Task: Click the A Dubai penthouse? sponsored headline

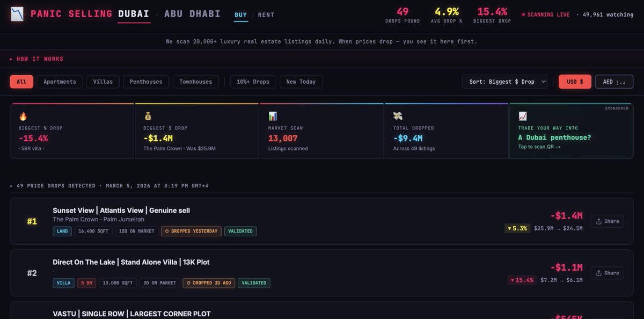Action: (x=554, y=137)
